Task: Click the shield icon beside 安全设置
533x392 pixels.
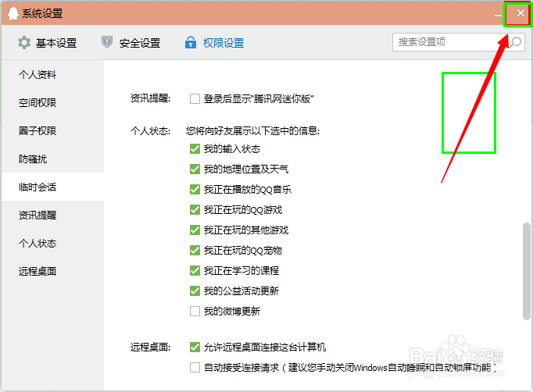Action: coord(107,42)
